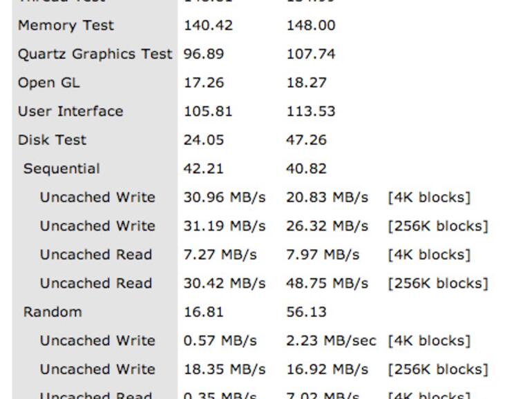The width and height of the screenshot is (532, 399).
Task: Click the 30.96 MB/s write value
Action: click(225, 197)
